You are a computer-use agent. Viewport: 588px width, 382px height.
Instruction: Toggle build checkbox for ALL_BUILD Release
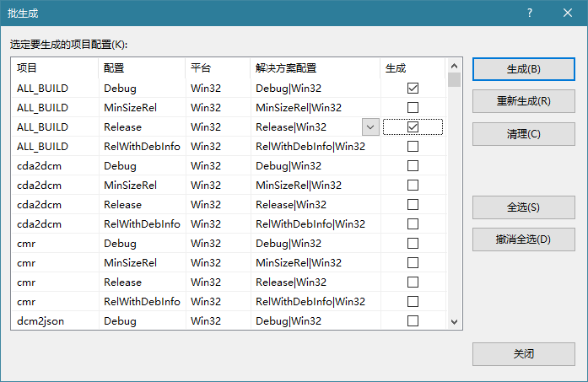(x=413, y=126)
